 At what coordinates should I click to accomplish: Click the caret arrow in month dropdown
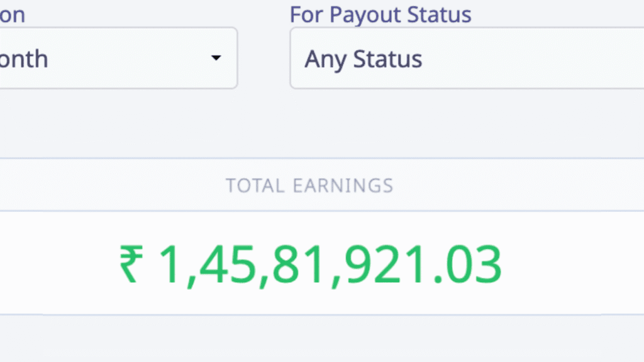point(216,58)
